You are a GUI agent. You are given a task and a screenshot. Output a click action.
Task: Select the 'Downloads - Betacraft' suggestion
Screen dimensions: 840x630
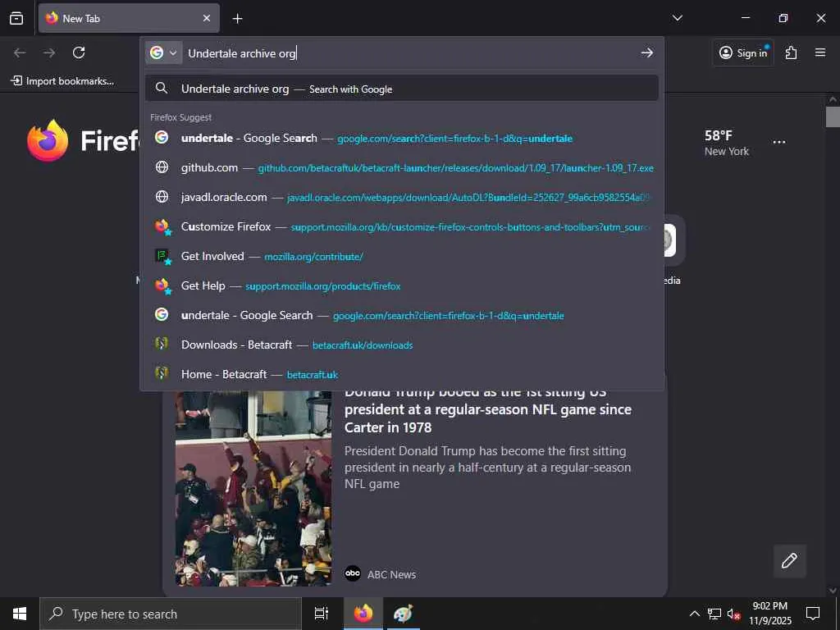tap(401, 345)
